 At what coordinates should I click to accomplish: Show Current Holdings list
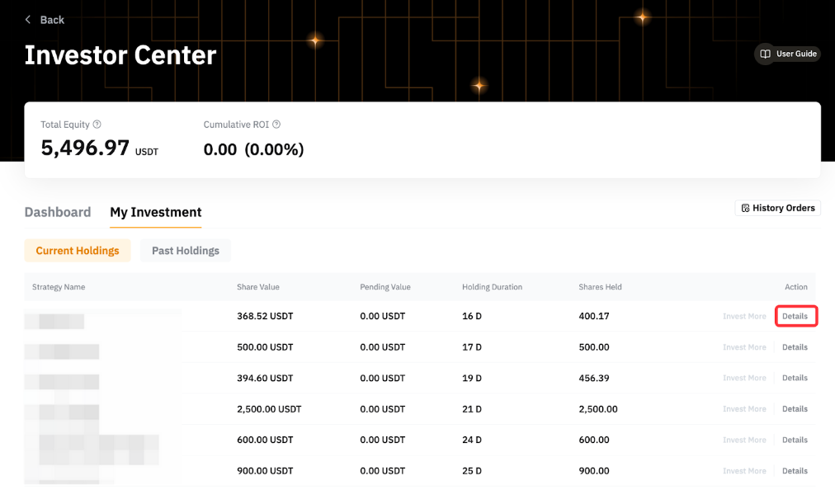(x=78, y=251)
